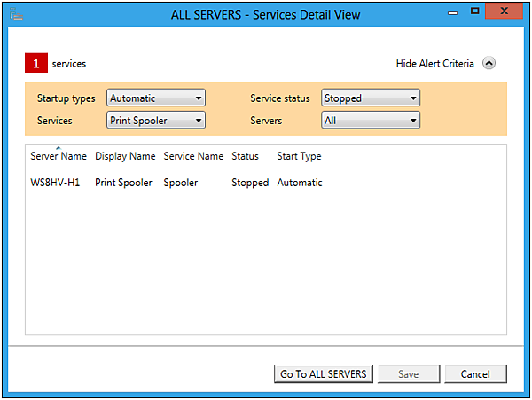Image resolution: width=532 pixels, height=400 pixels.
Task: Minimize the Services Detail View window
Action: 453,12
